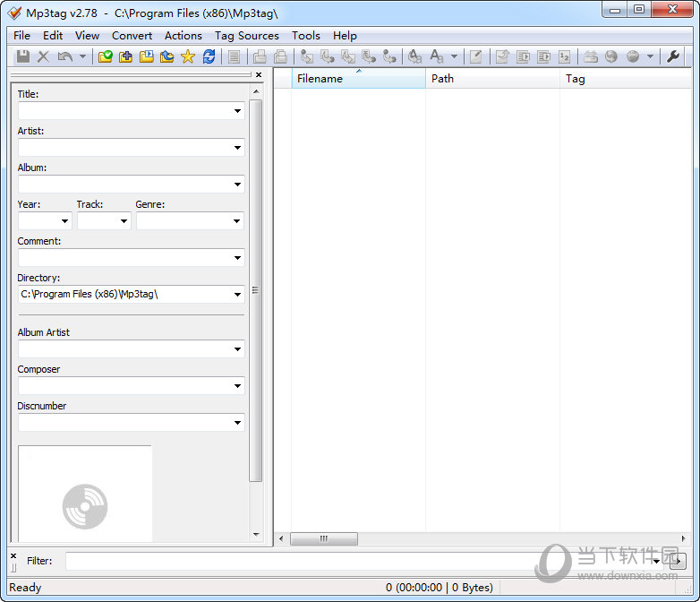This screenshot has height=602, width=700.
Task: Open the Tools menu
Action: pos(306,36)
